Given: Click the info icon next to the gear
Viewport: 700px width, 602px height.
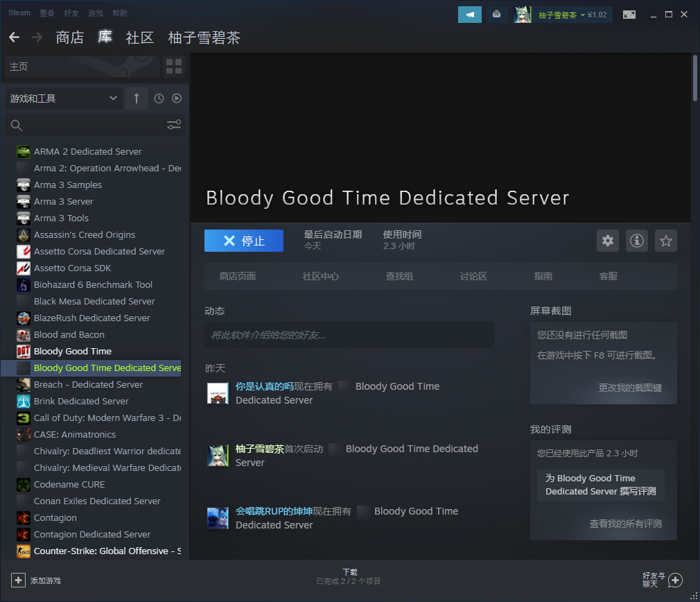Looking at the screenshot, I should click(x=636, y=241).
